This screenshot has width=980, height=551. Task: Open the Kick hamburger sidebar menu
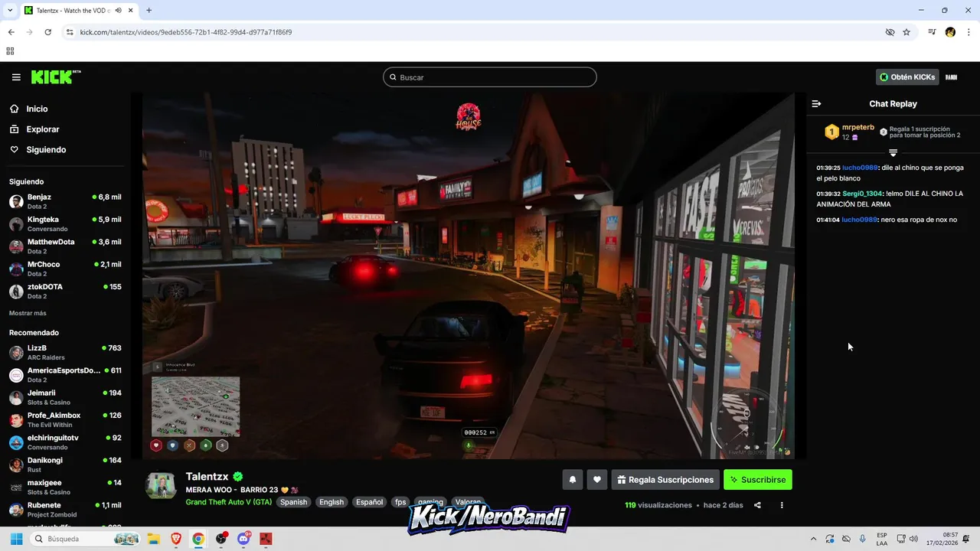16,77
